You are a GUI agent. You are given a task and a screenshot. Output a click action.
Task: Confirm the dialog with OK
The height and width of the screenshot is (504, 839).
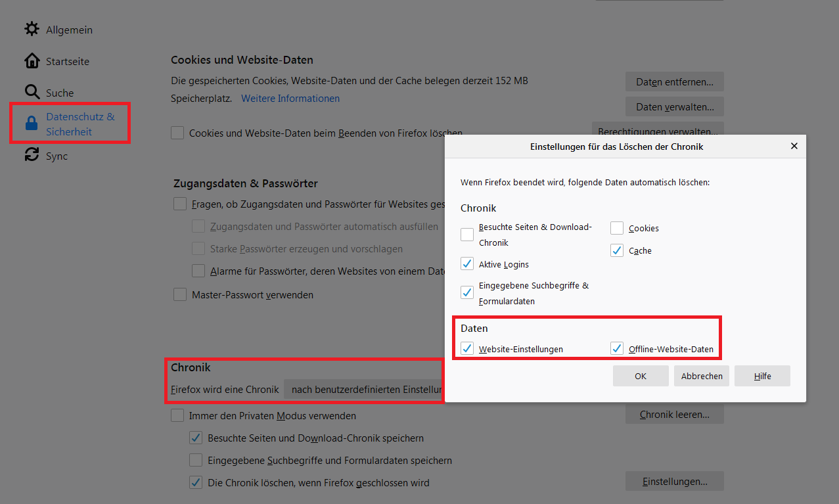(x=641, y=376)
